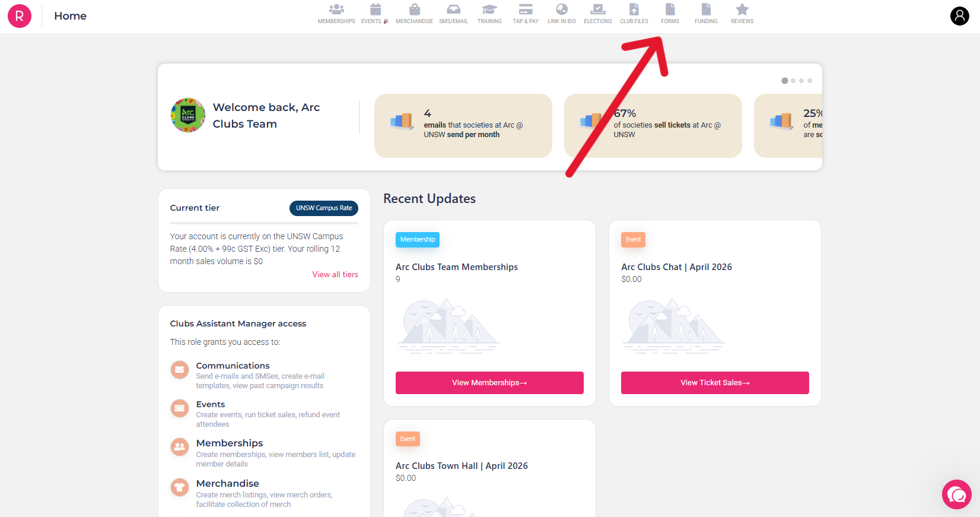Open the live chat support widget

(x=957, y=494)
